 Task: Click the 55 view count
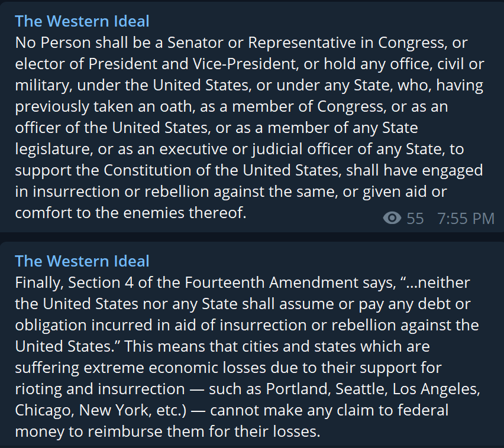pyautogui.click(x=415, y=219)
